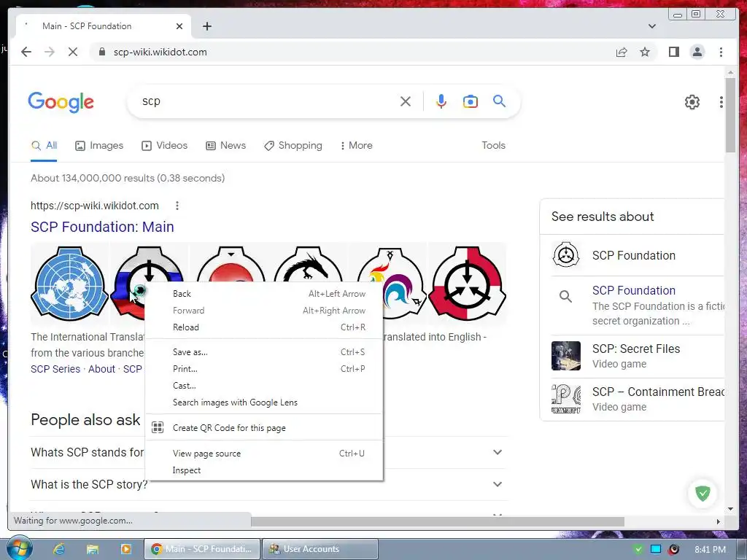Select Inspect in the context menu
747x560 pixels.
click(264, 470)
